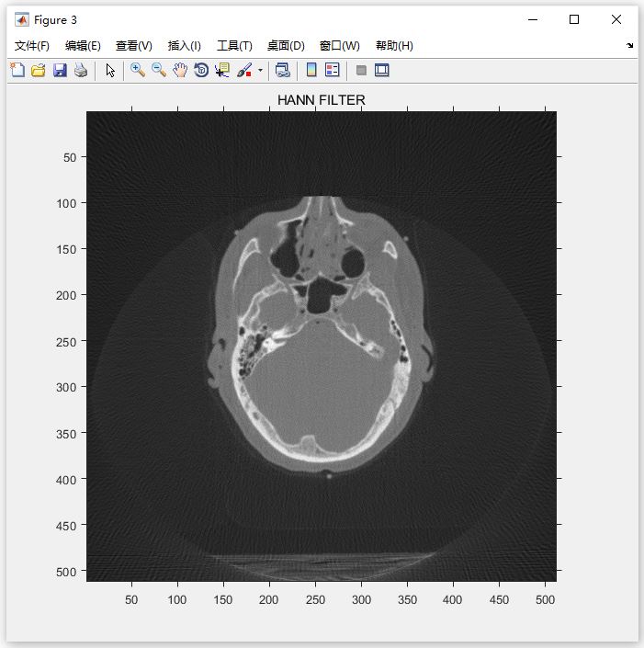Open file using the folder icon
This screenshot has width=644, height=648.
[39, 70]
